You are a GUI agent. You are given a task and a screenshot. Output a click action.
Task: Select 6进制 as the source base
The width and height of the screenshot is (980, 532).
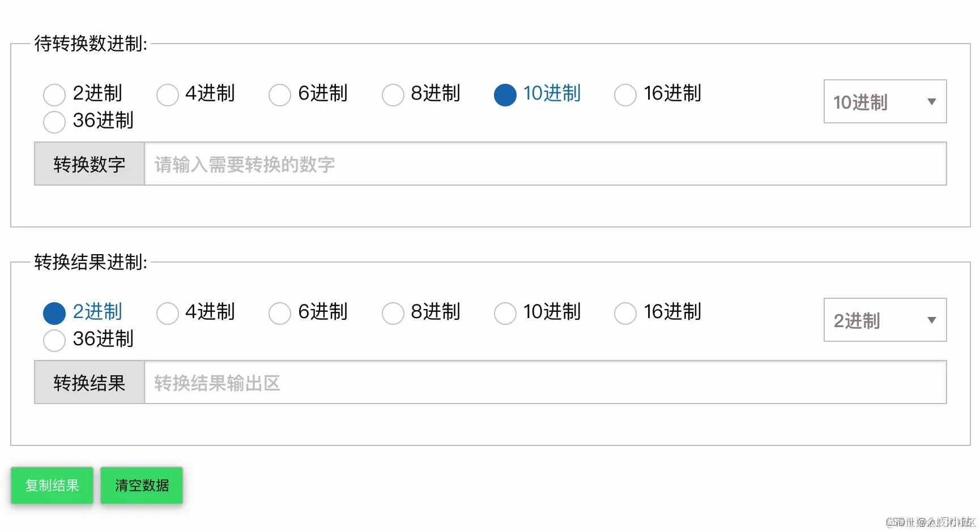[x=280, y=95]
